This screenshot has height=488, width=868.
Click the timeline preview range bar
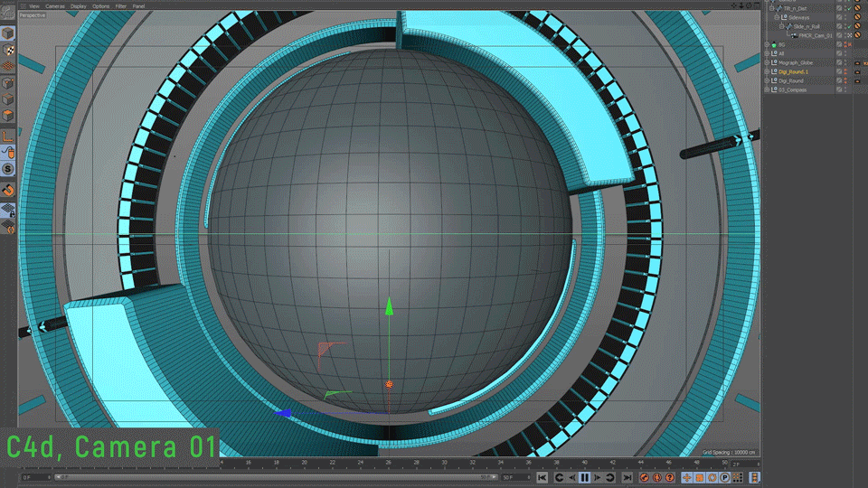(x=276, y=477)
